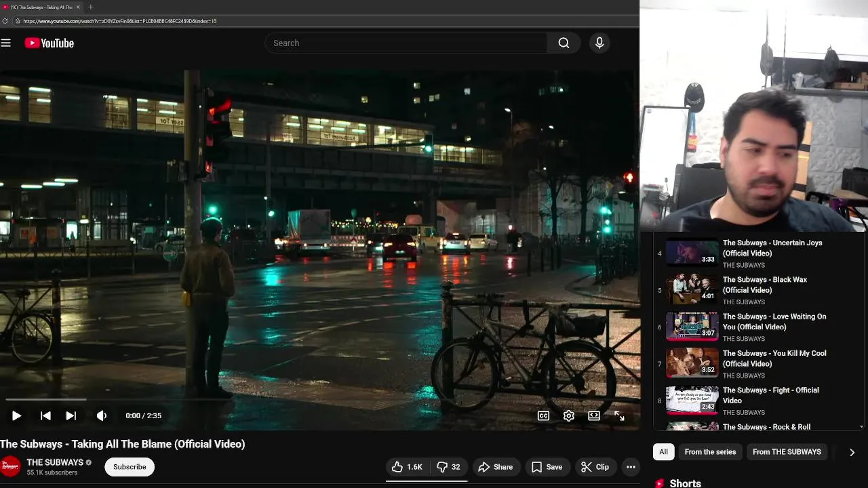Create a Clip of the video

click(595, 467)
